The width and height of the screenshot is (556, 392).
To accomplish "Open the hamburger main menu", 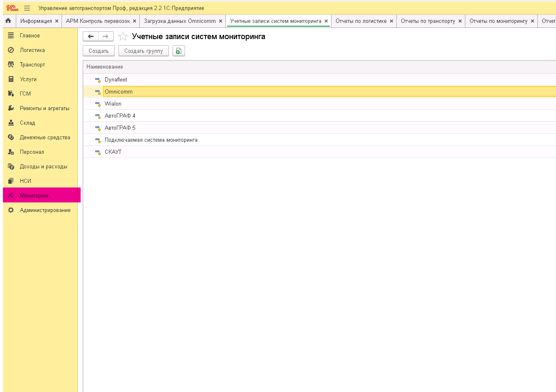I will tap(27, 8).
